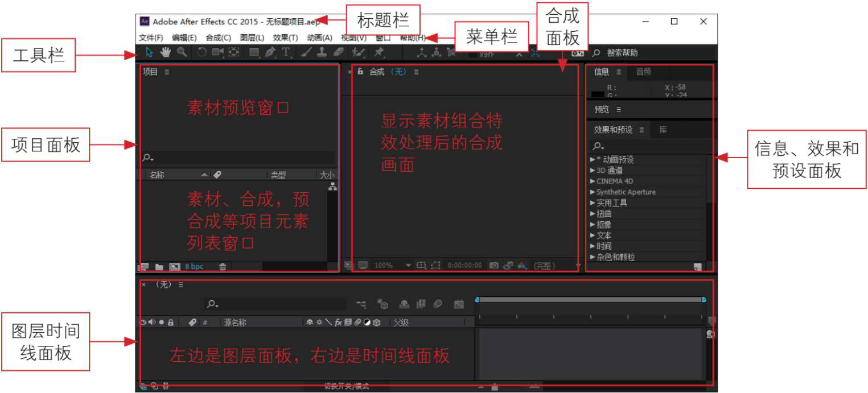Click the 搜索帮助 search field
The image size is (868, 393).
[622, 53]
